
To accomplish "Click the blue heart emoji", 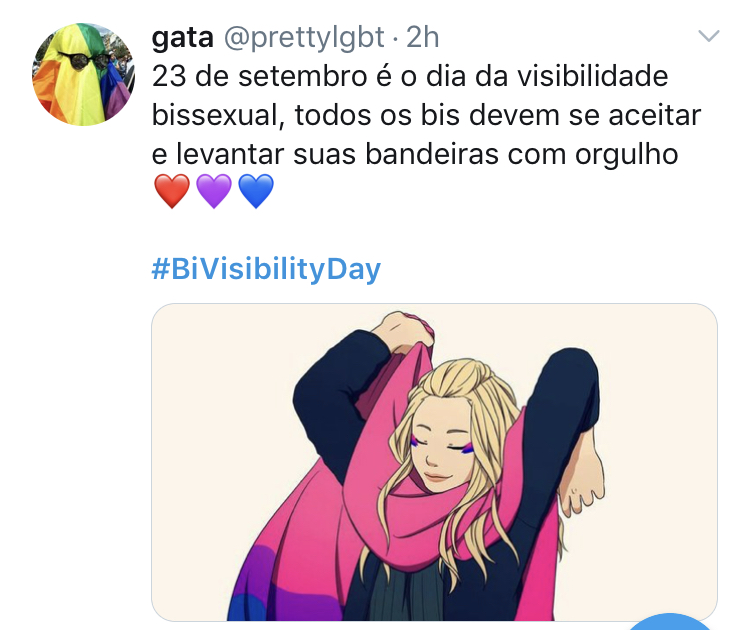I will click(256, 191).
